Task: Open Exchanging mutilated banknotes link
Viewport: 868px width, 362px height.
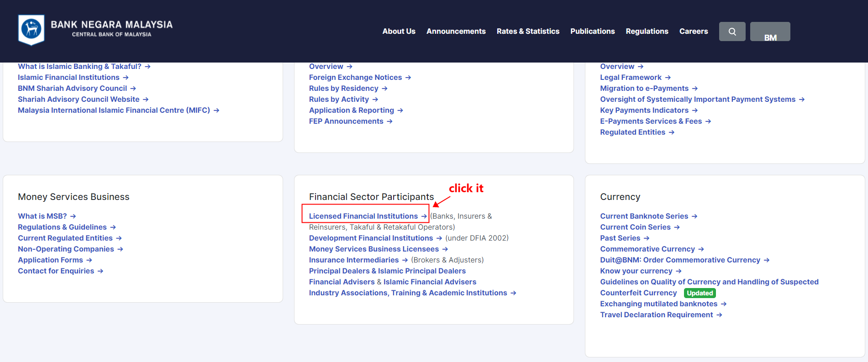Action: tap(663, 304)
